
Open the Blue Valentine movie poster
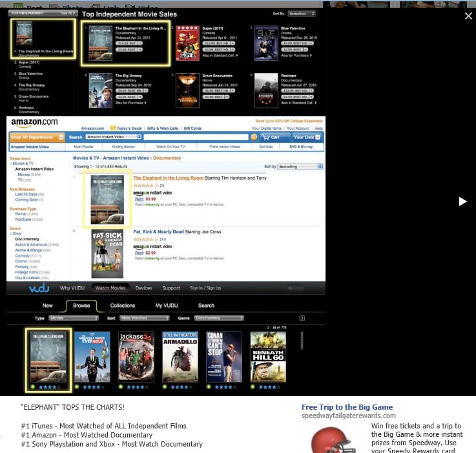click(266, 43)
